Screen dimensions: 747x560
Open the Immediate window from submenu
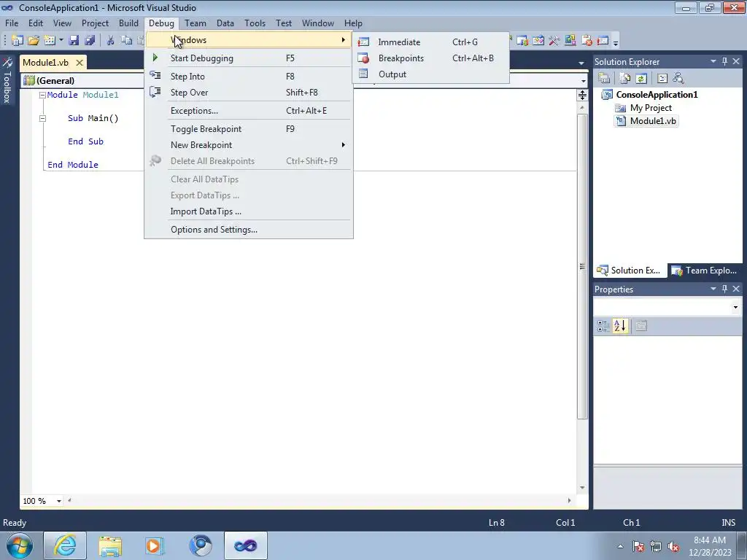[x=431, y=42]
